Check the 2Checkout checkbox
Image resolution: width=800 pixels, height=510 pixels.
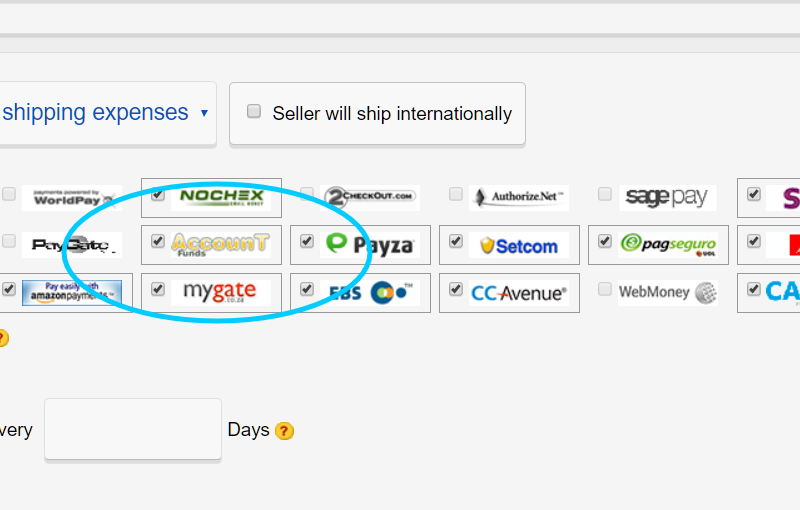[x=307, y=194]
